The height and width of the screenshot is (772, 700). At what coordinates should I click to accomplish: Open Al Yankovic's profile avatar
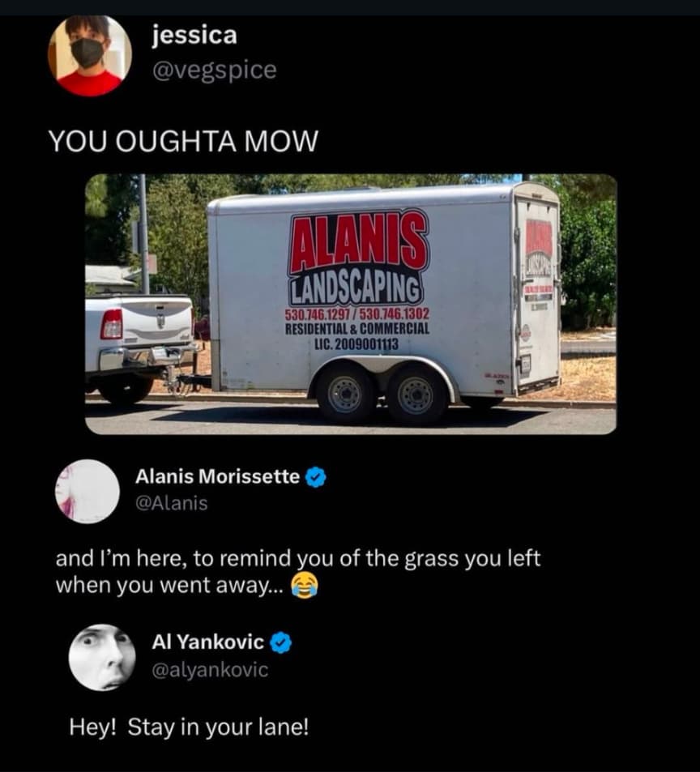click(x=102, y=657)
